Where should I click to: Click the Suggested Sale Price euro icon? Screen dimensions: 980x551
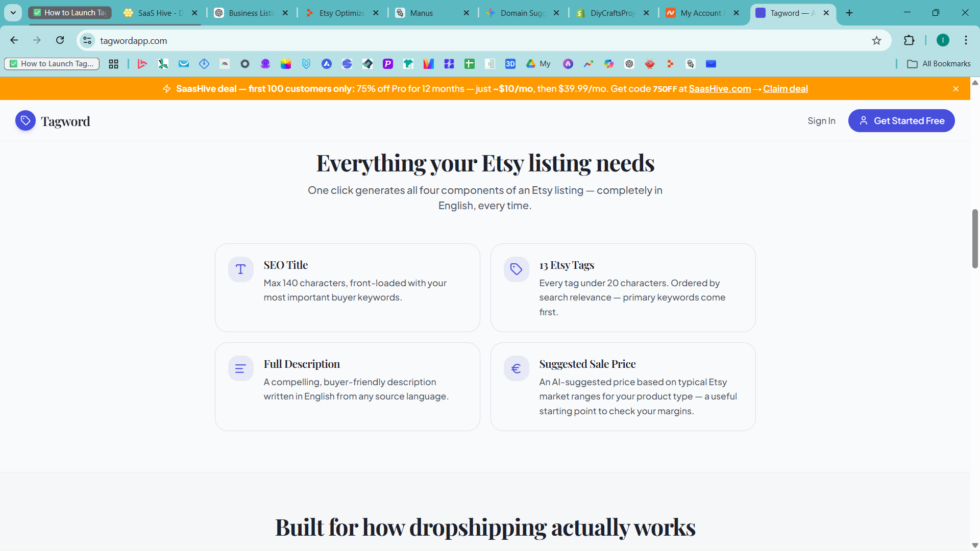coord(517,368)
